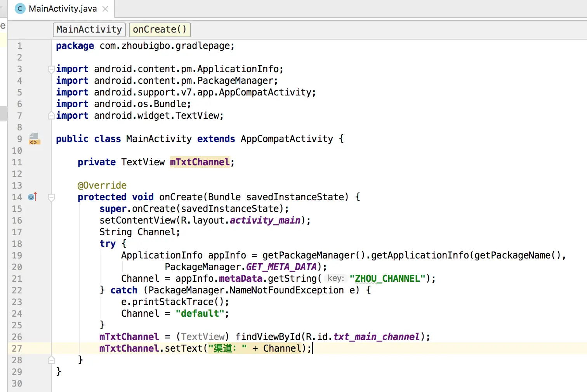
Task: Click the activity_main layout reference
Action: [265, 220]
